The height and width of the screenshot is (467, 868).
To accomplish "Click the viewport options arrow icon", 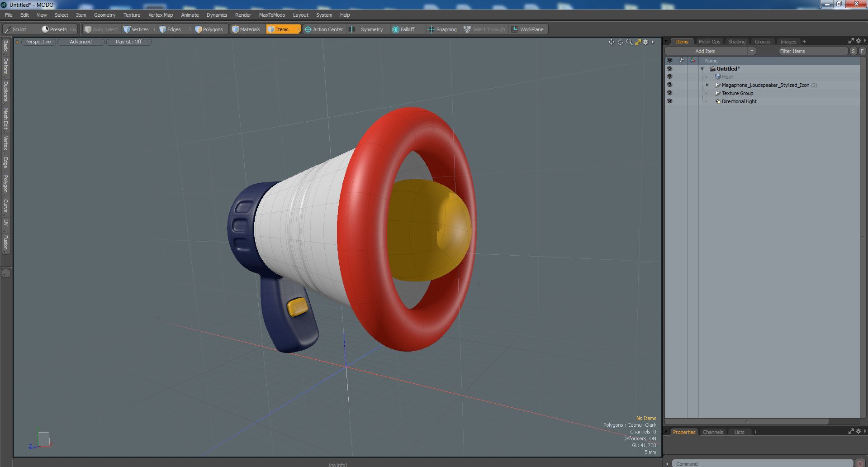I will (653, 42).
